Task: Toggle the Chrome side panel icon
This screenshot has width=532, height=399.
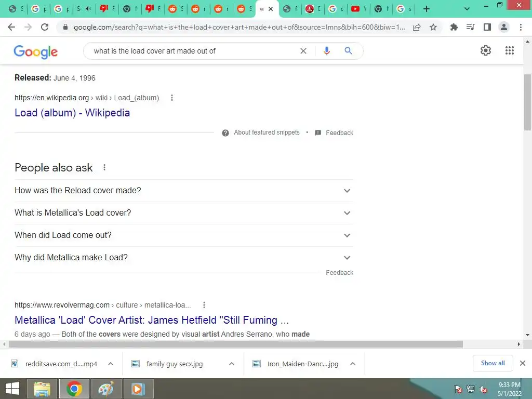Action: pyautogui.click(x=487, y=27)
